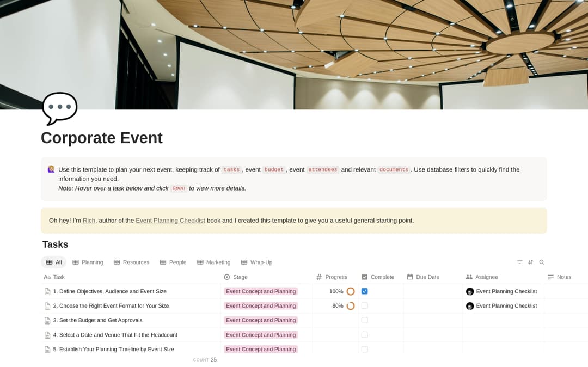
Task: Check Complete for Choose the Right Event Format
Action: 364,306
